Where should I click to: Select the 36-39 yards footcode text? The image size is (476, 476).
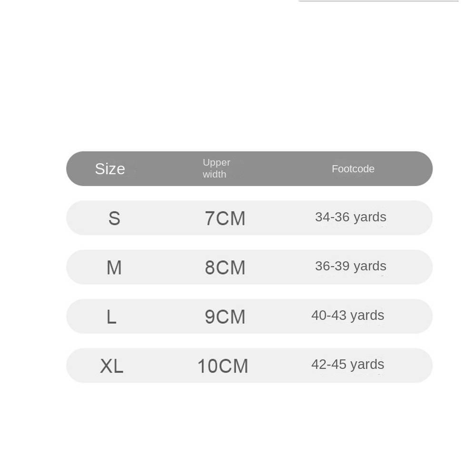pos(351,266)
